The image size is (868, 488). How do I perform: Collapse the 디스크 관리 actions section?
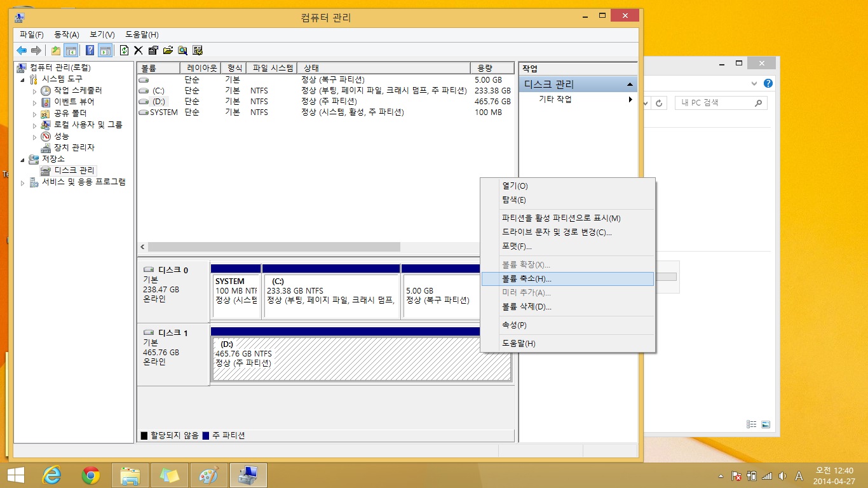tap(630, 85)
